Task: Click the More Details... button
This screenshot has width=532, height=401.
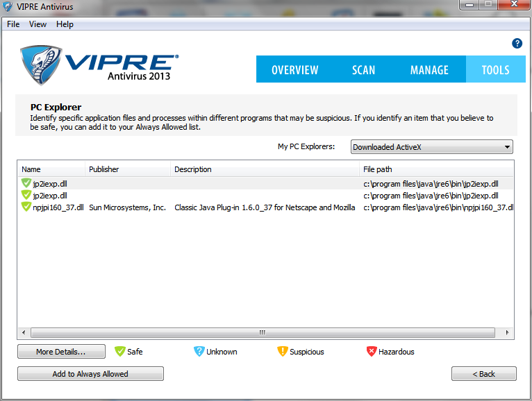Action: coord(61,352)
